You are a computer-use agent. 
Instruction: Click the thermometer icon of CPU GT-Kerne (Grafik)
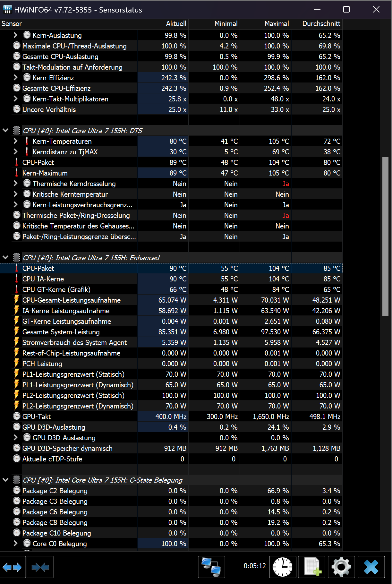(17, 289)
